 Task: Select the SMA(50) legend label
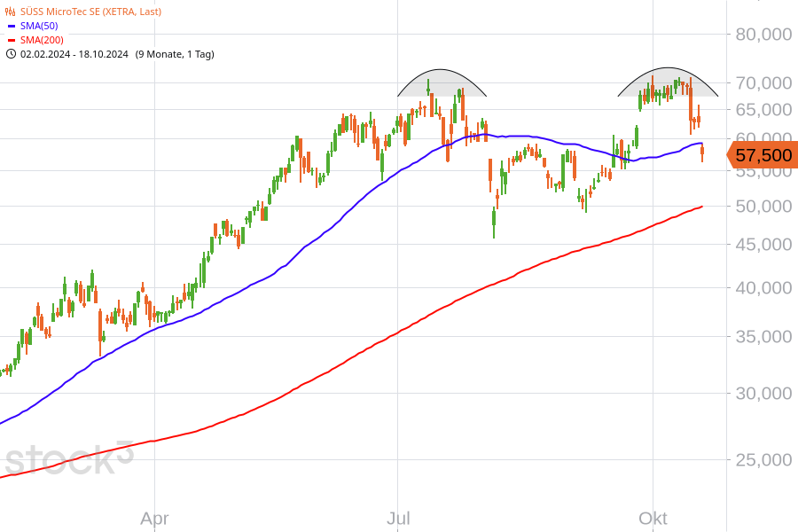(x=38, y=26)
